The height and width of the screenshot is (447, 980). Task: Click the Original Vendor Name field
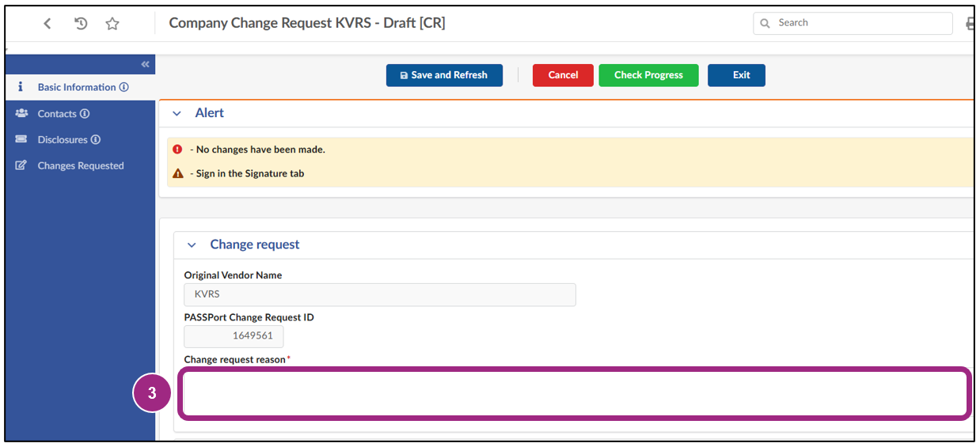click(380, 294)
